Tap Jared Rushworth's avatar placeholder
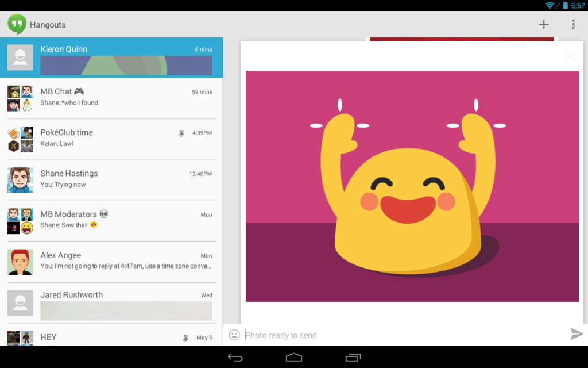588x368 pixels. [x=20, y=303]
